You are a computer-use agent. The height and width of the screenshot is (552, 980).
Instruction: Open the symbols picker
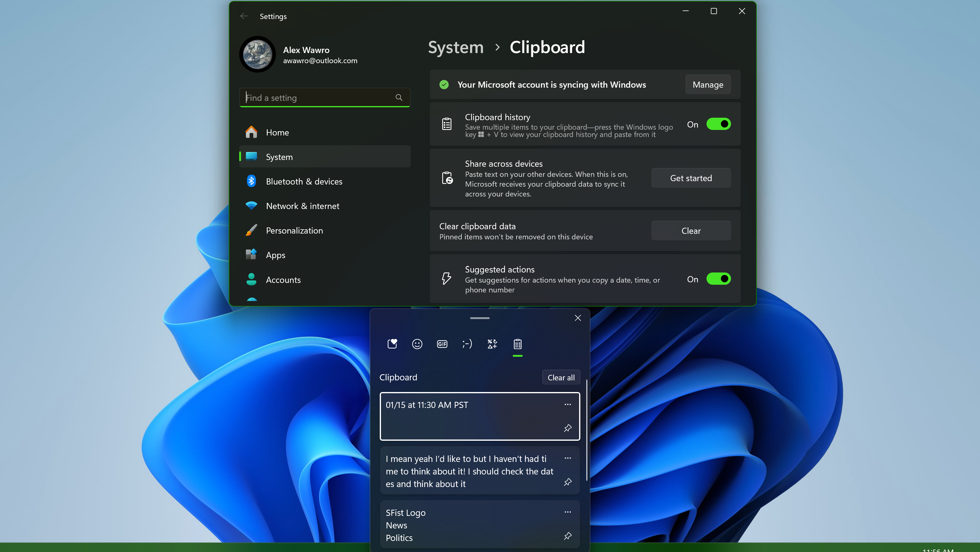click(x=492, y=344)
